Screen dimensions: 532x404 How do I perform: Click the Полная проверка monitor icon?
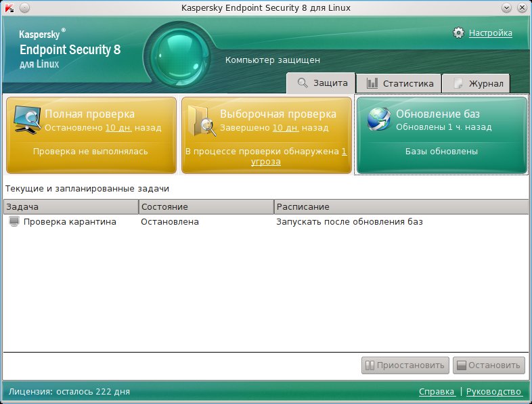pos(27,119)
